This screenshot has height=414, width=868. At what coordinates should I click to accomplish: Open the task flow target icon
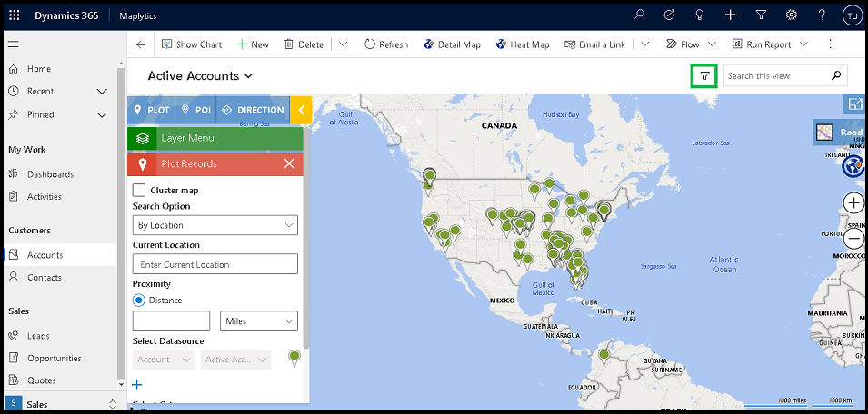tap(669, 15)
